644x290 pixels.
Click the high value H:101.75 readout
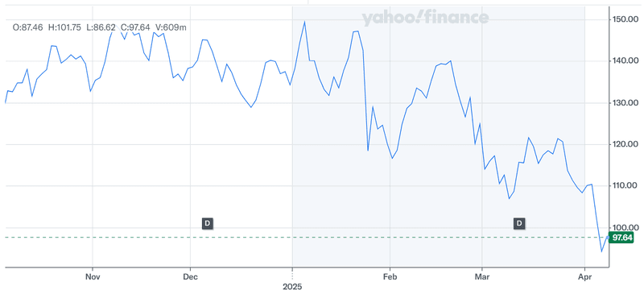(x=64, y=27)
